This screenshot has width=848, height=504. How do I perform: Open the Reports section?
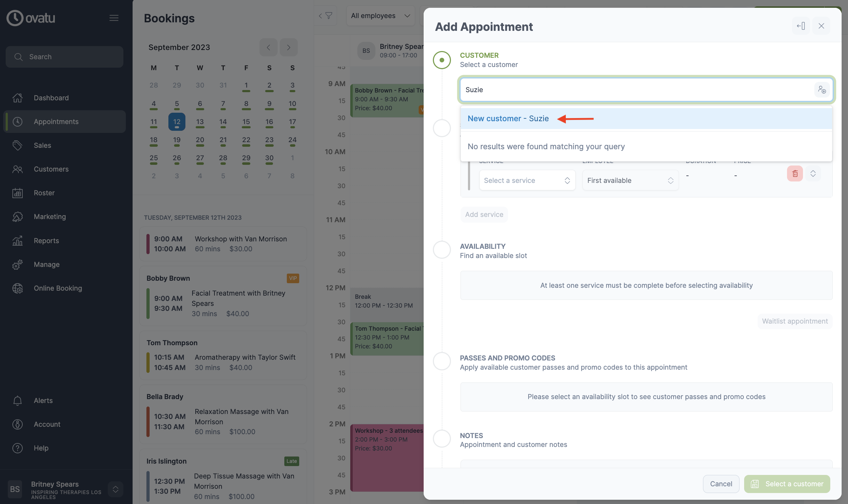tap(46, 241)
